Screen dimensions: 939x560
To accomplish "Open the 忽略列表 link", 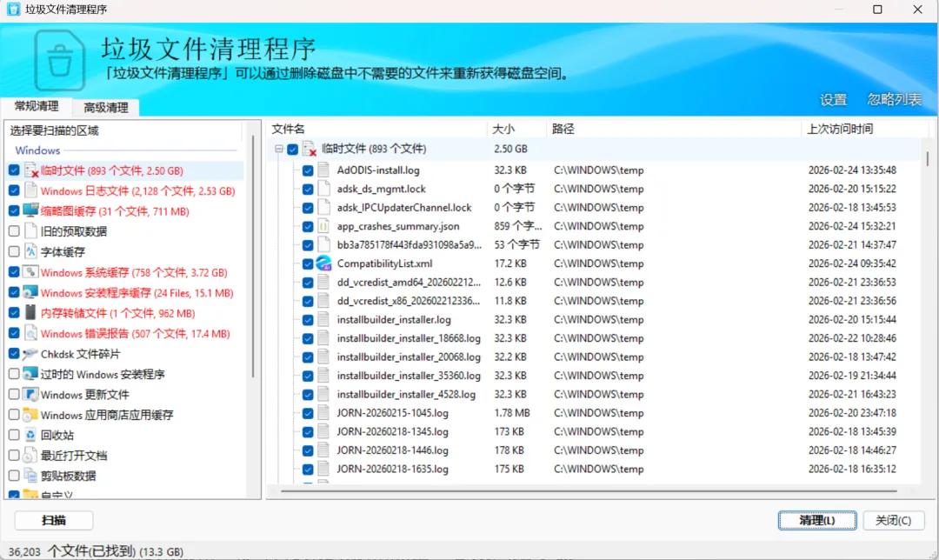I will 895,99.
